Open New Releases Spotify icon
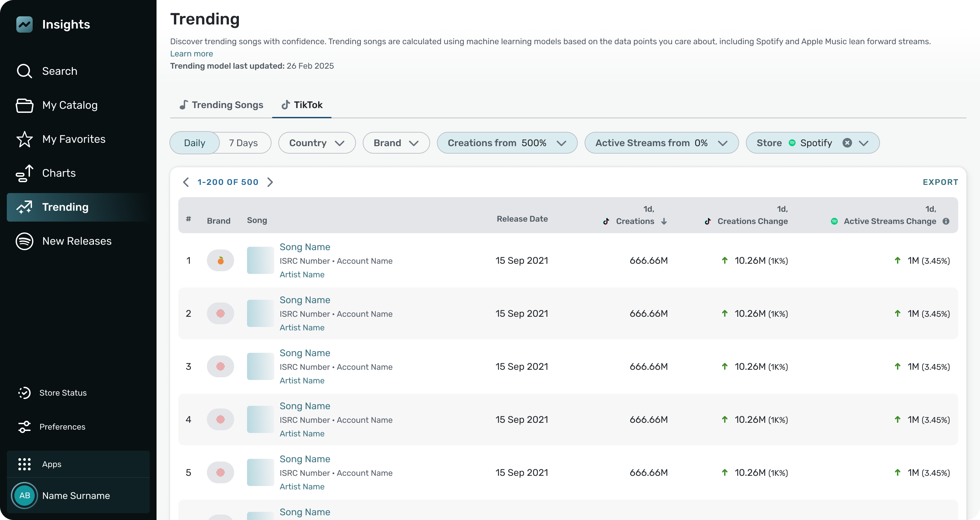 24,241
